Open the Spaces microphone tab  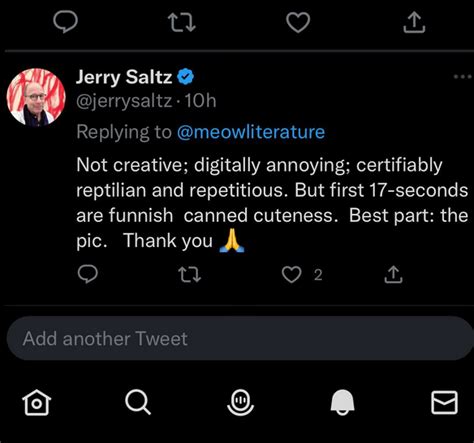tap(240, 402)
